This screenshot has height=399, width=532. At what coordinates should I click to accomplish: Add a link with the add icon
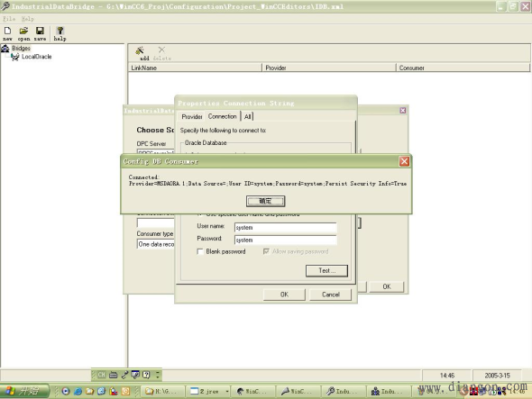tap(140, 53)
